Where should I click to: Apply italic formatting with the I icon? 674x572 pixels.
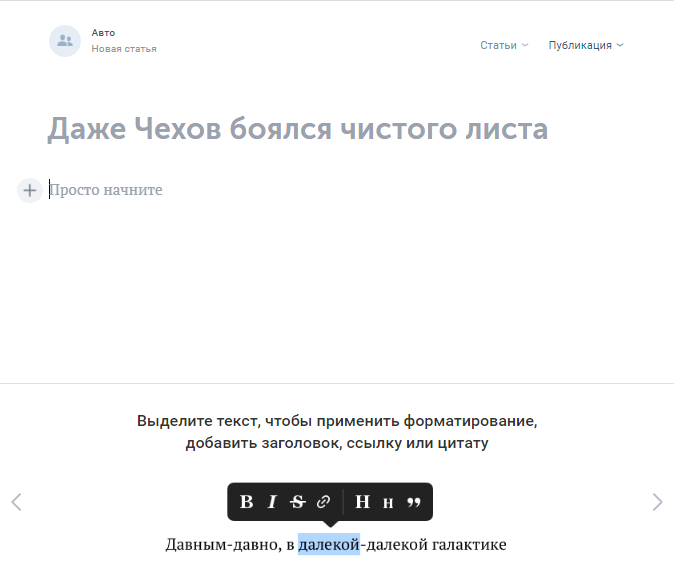[271, 502]
